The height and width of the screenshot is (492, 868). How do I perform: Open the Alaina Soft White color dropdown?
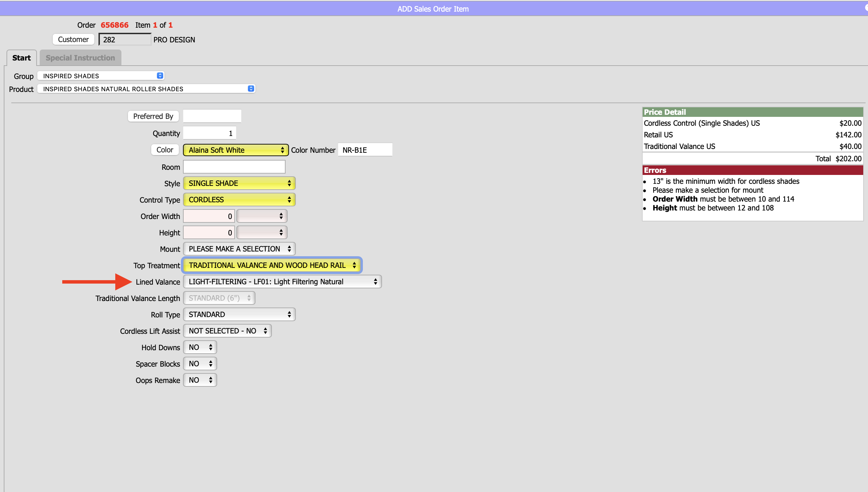236,150
